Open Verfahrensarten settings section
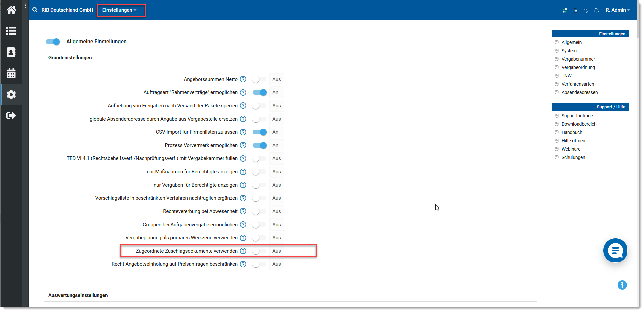 coord(578,84)
